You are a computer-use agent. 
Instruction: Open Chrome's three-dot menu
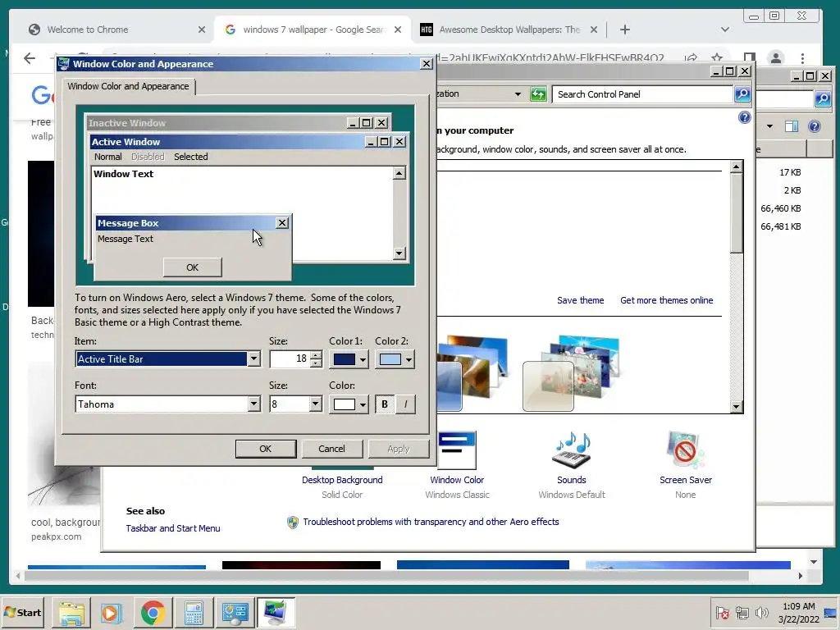(802, 58)
